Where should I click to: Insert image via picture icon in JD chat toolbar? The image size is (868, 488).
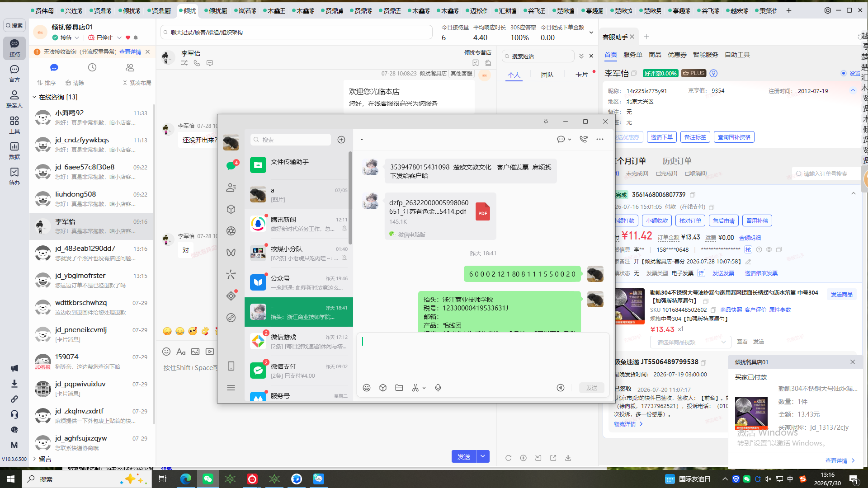tap(195, 352)
